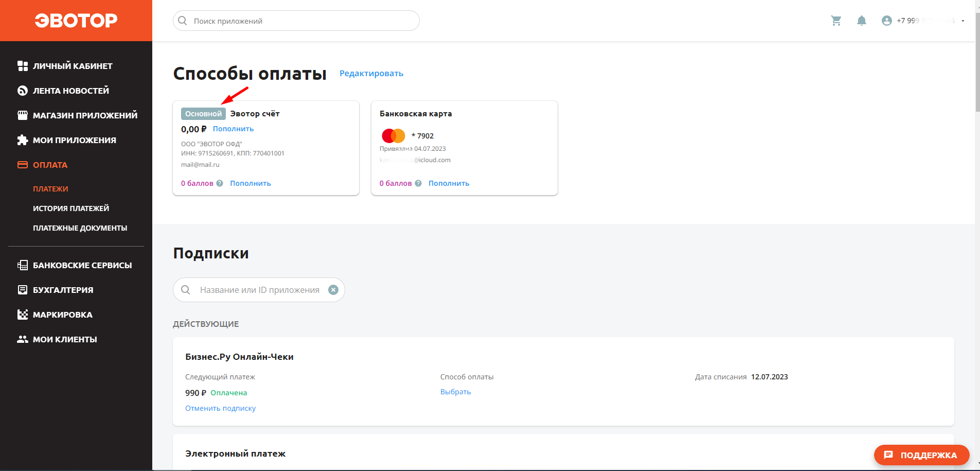Screen dimensions: 980x471
Task: Click the points help icon in Банковская карта card
Action: 418,183
